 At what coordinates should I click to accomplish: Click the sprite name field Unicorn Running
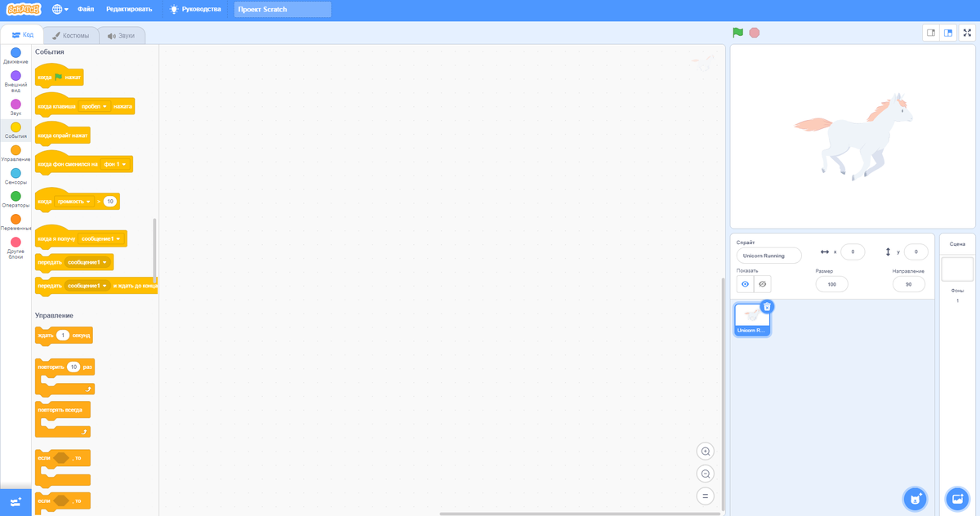(768, 256)
